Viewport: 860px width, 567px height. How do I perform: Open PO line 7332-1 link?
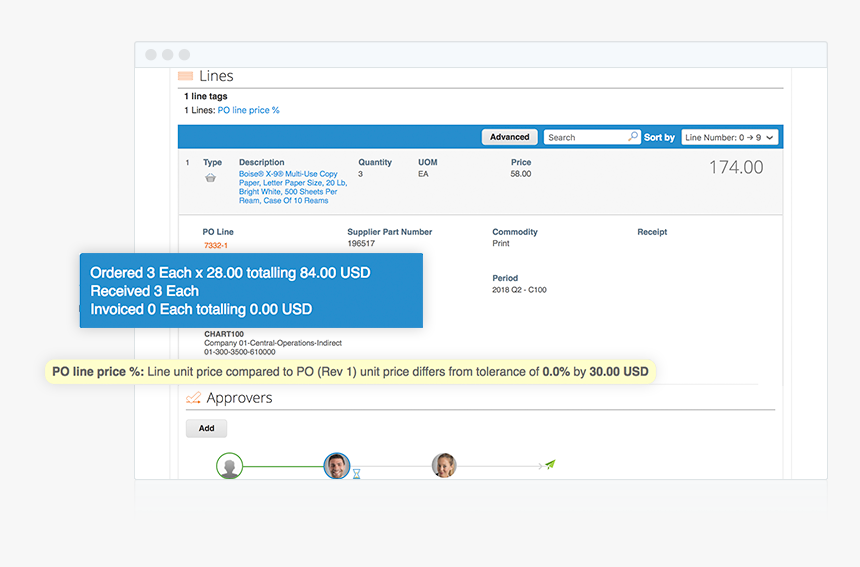[x=215, y=245]
